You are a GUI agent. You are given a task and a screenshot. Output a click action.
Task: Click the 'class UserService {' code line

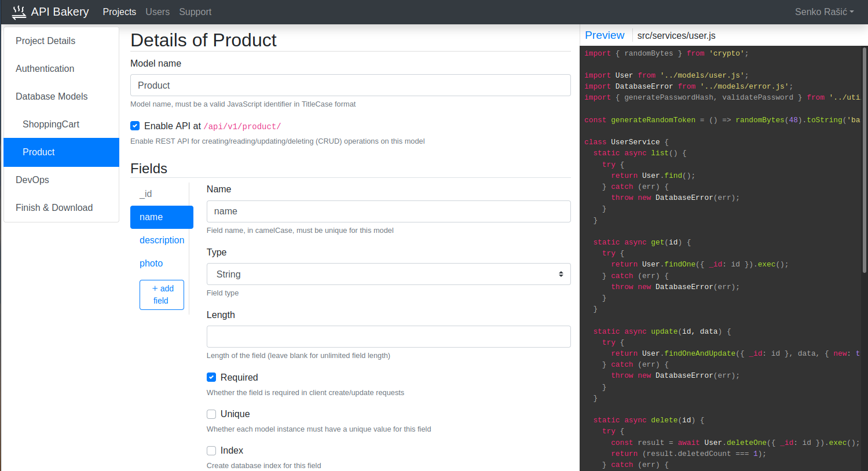coord(627,142)
